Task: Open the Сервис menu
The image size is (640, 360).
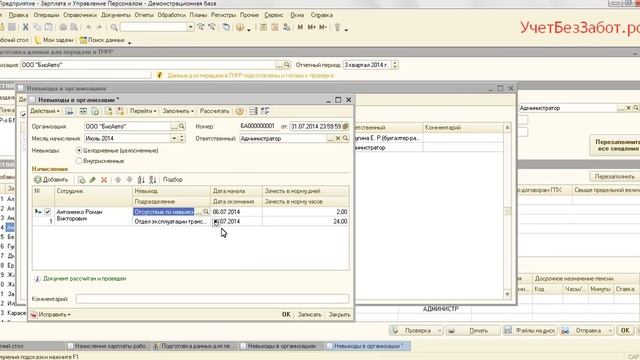Action: coord(273,15)
